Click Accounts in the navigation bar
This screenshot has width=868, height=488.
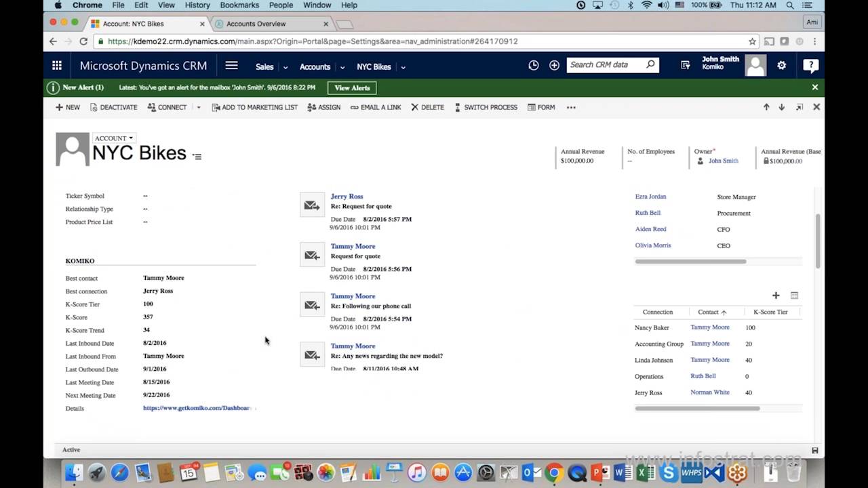click(315, 66)
